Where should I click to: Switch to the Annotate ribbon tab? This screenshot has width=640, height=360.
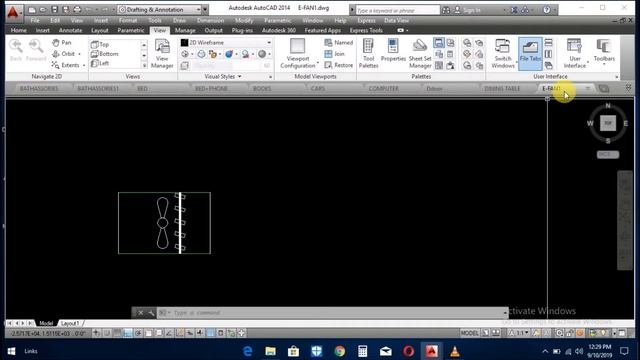click(x=70, y=30)
